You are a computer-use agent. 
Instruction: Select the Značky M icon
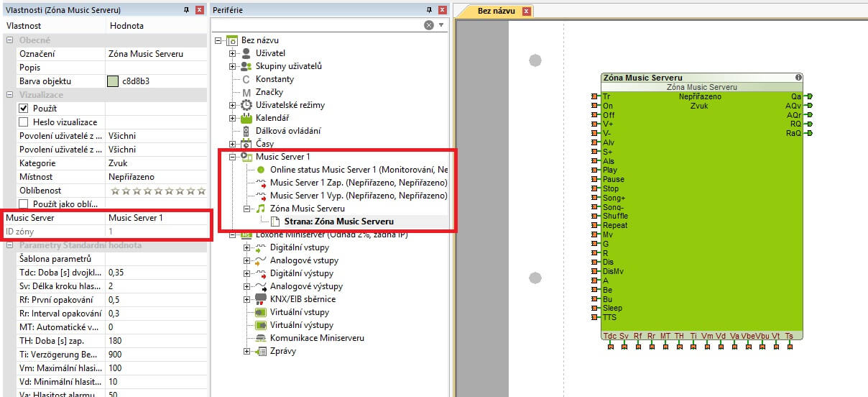tap(246, 92)
